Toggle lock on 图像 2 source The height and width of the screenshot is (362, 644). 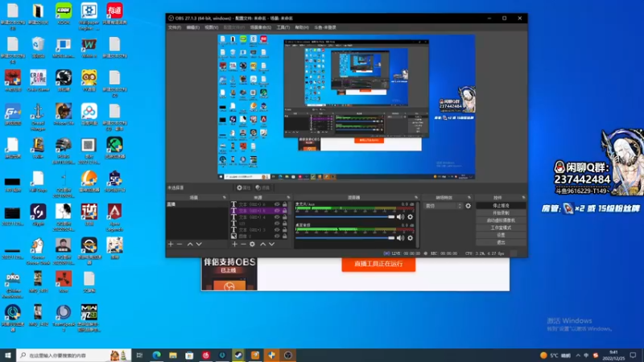click(x=285, y=237)
